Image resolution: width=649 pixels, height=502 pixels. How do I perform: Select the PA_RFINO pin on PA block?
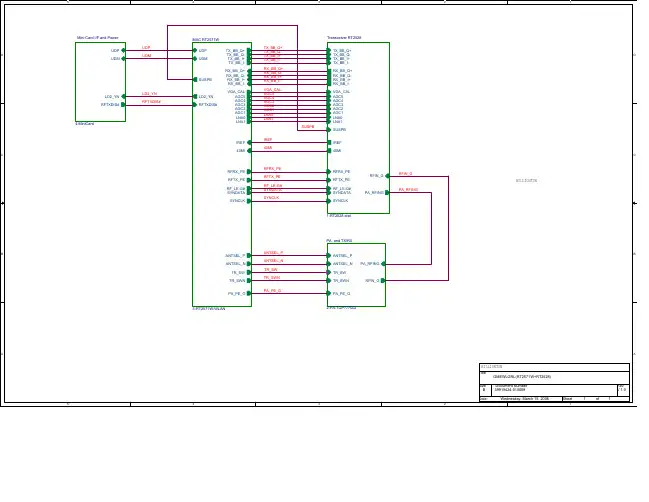383,264
